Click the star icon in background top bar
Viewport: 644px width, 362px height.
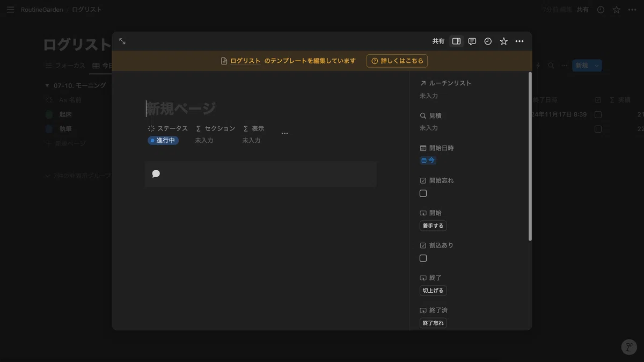click(617, 10)
